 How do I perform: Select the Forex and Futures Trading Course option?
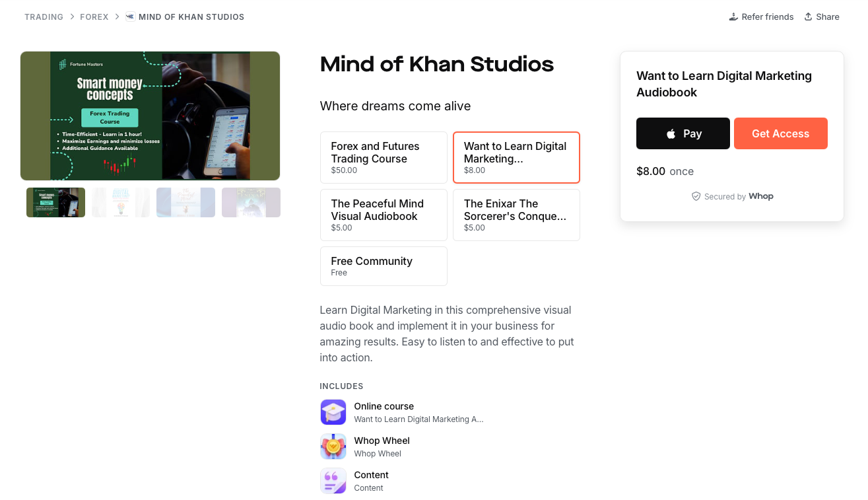(x=384, y=157)
